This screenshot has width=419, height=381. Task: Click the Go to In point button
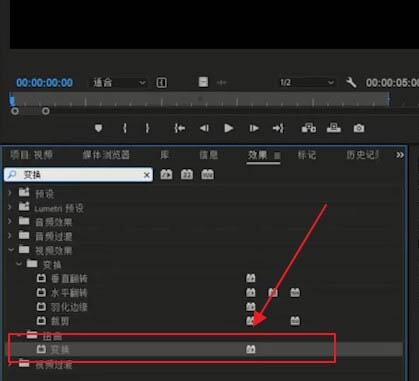tap(180, 128)
